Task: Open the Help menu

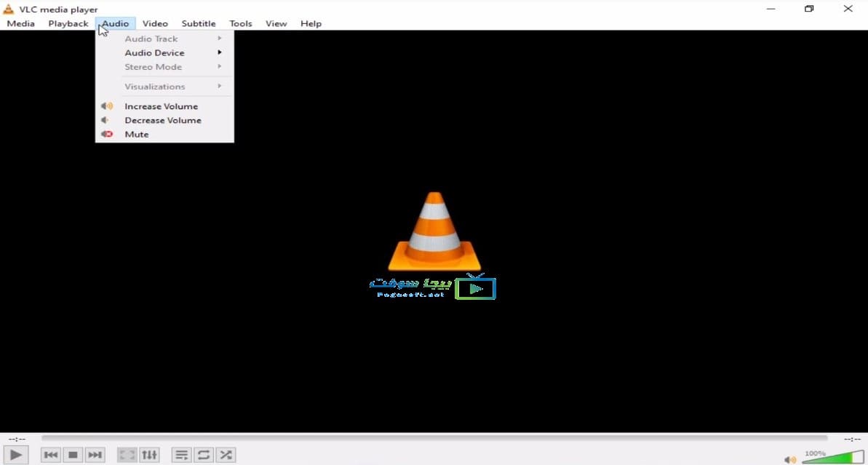Action: click(311, 23)
